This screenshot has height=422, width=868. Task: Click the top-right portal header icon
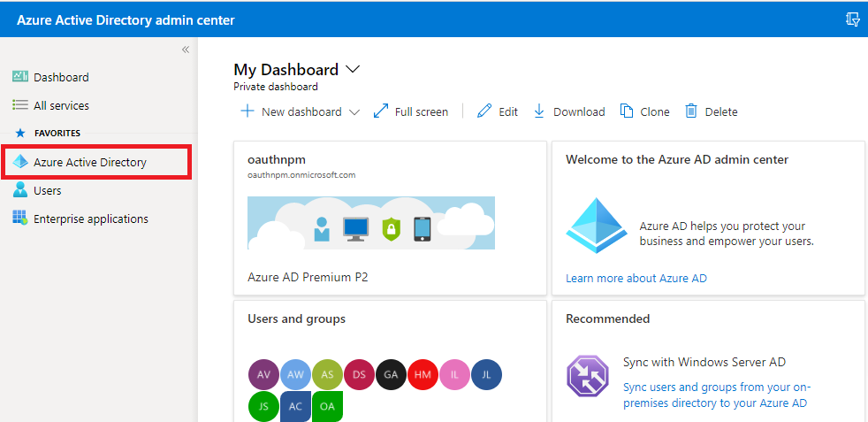[852, 19]
